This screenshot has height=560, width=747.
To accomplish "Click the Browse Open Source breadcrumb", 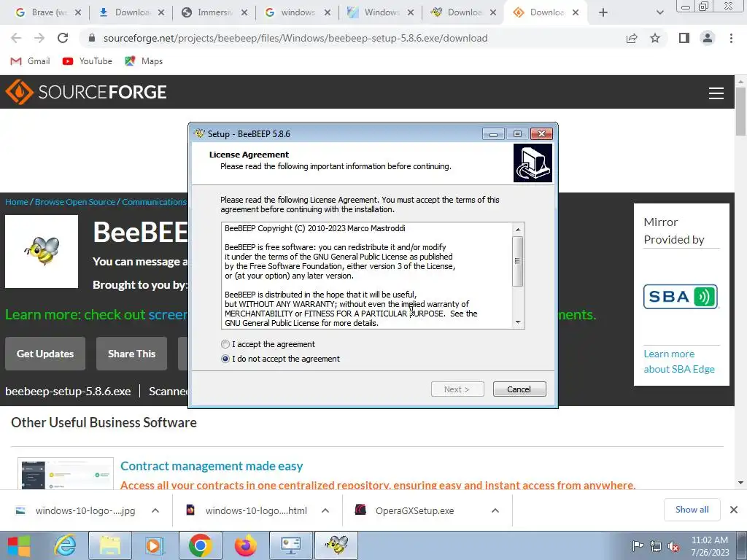I will [x=75, y=202].
